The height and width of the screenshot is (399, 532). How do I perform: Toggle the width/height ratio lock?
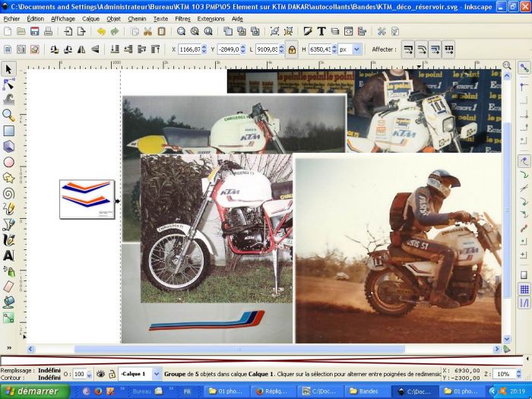point(291,49)
